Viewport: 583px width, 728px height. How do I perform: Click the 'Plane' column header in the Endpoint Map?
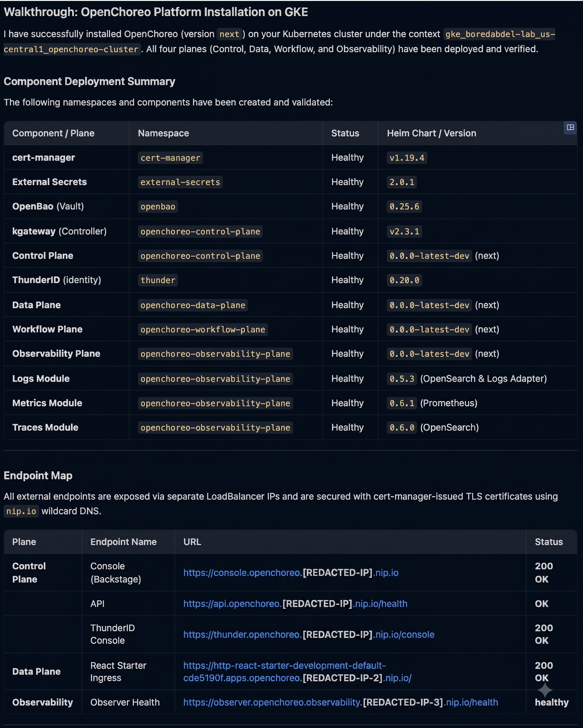[x=24, y=542]
